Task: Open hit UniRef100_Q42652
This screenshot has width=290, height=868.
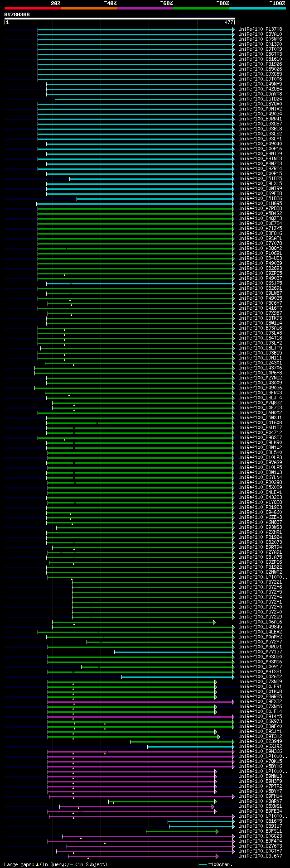Action: point(260,677)
